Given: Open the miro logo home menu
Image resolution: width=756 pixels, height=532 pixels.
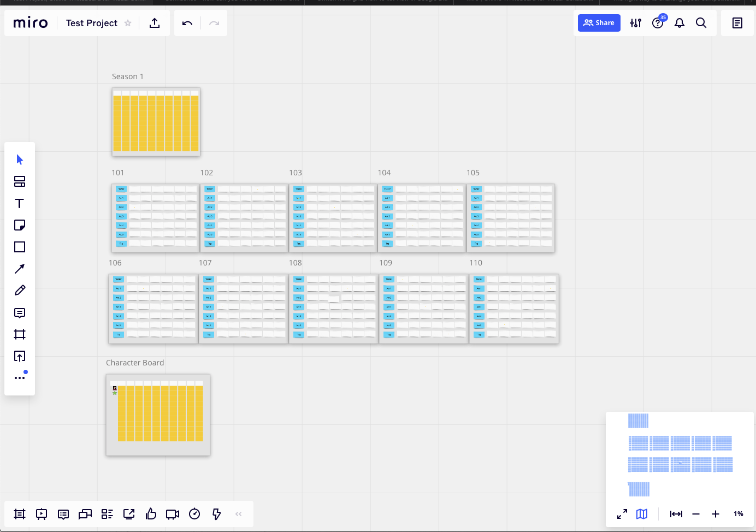Looking at the screenshot, I should (31, 23).
